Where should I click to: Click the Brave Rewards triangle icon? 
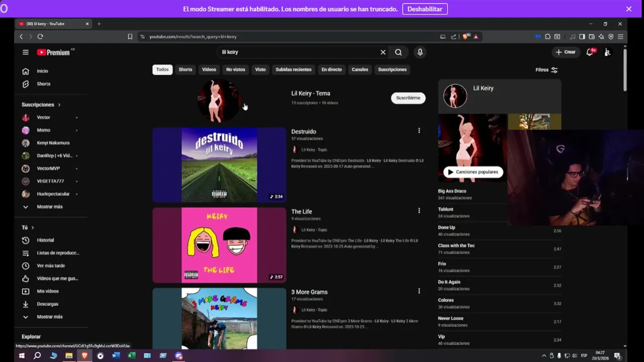(476, 37)
